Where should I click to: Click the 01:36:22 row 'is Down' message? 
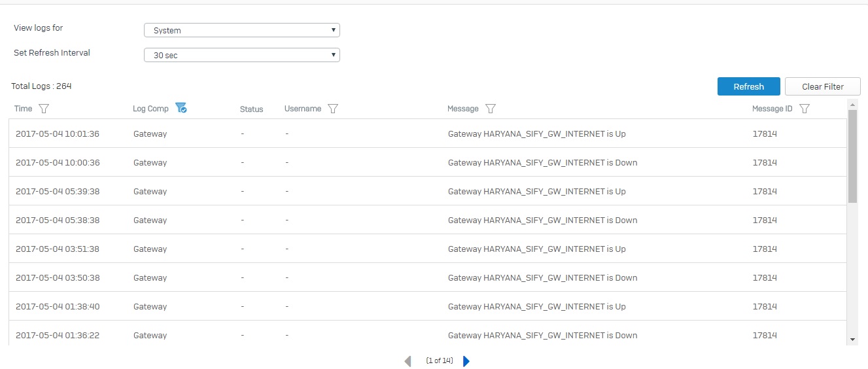click(x=543, y=335)
